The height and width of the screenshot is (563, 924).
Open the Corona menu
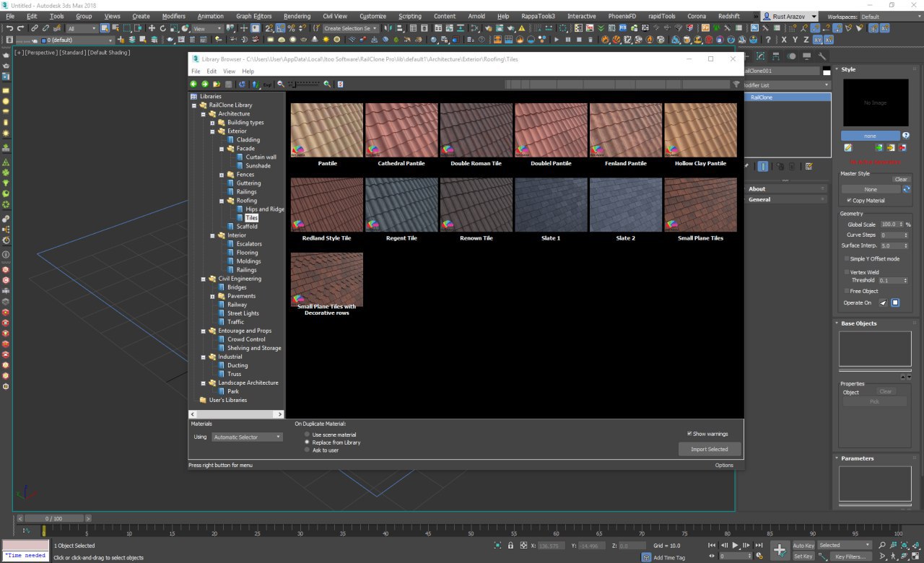coord(697,16)
